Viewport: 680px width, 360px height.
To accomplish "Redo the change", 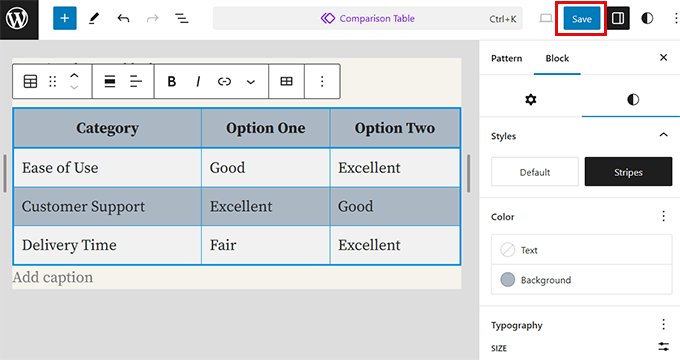I will [152, 18].
